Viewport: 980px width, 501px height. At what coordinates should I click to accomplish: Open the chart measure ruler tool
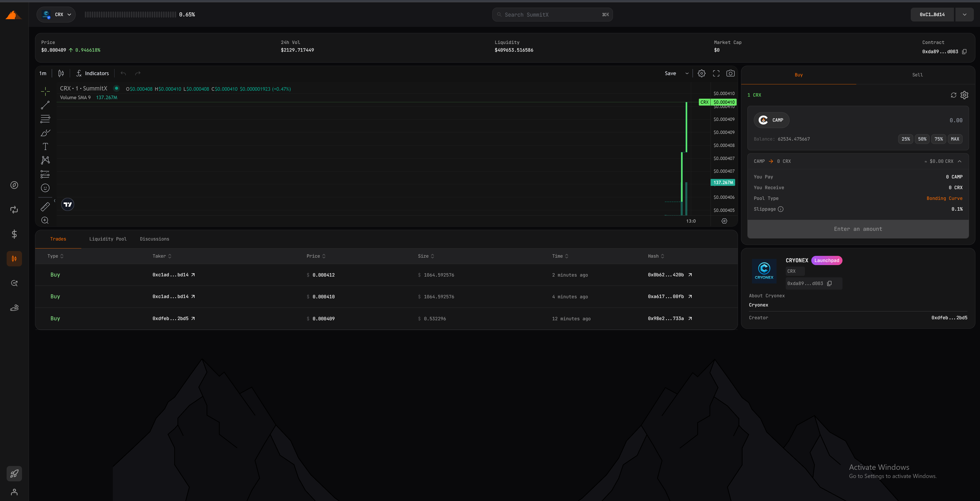tap(45, 207)
